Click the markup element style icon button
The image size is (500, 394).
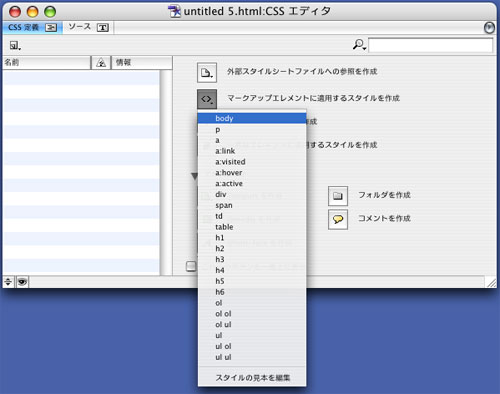[x=207, y=99]
